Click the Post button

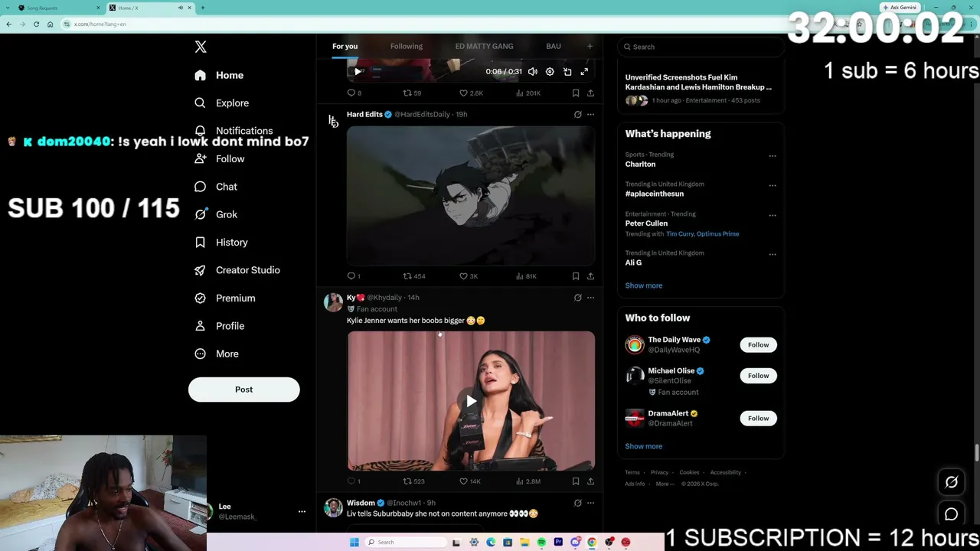243,390
